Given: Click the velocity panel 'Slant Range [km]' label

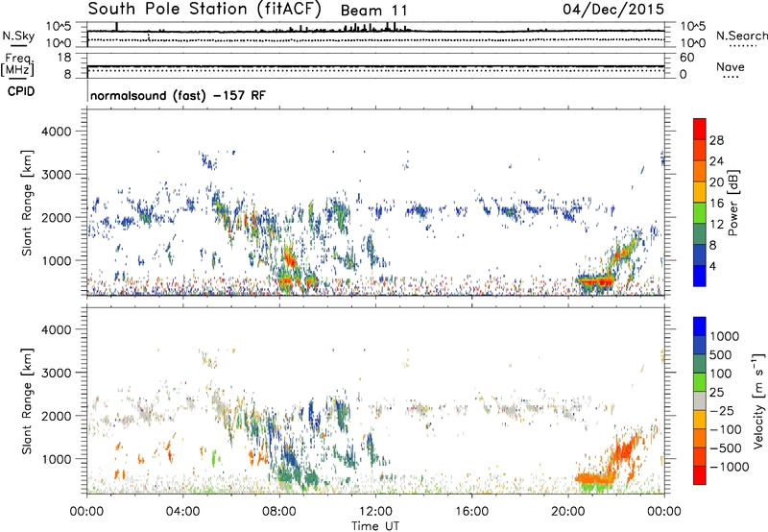Looking at the screenshot, I should tap(27, 400).
